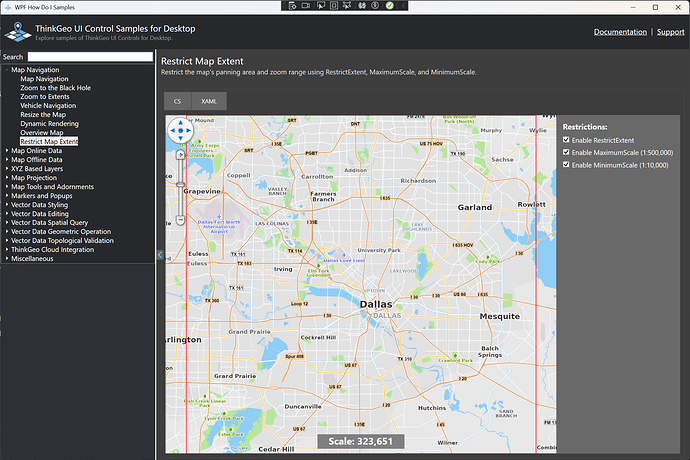690x460 pixels.
Task: Click the zoom out minus button
Action: (180, 221)
